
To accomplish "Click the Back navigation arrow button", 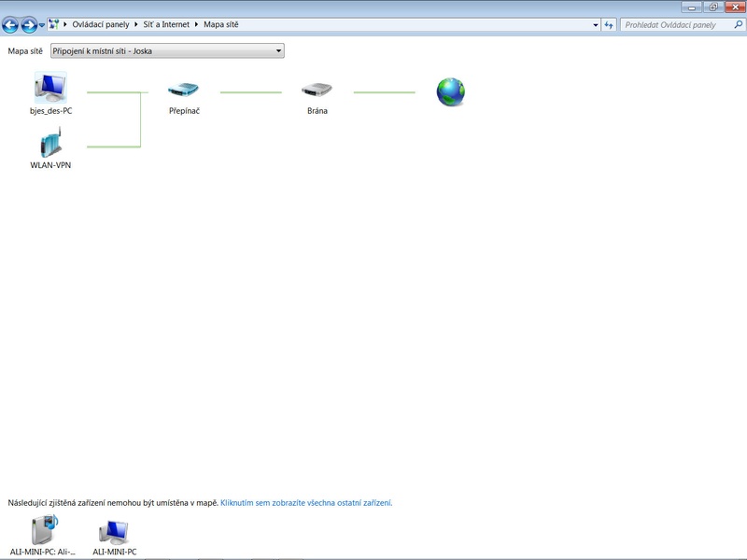I will pyautogui.click(x=10, y=25).
